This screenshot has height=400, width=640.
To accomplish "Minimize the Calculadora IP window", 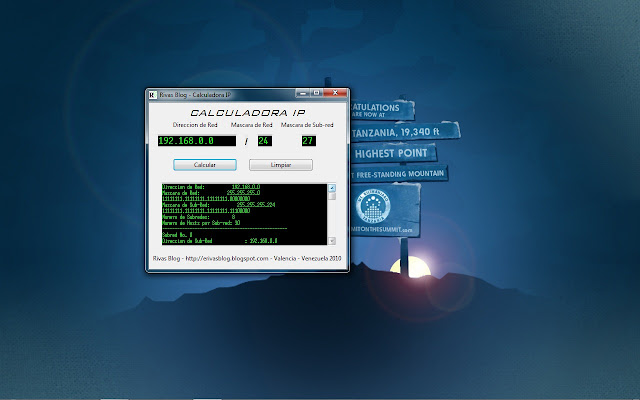I will 302,93.
